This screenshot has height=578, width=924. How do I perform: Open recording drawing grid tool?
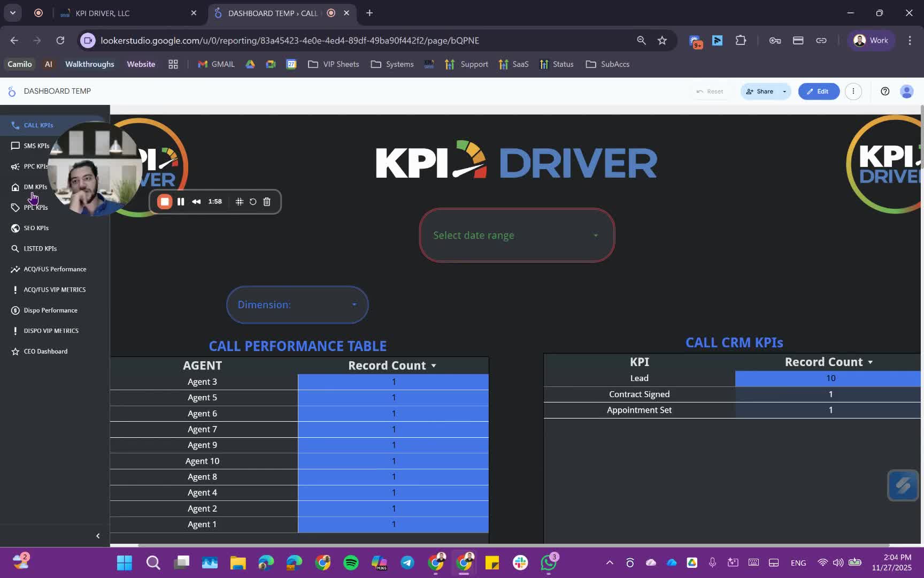pyautogui.click(x=240, y=202)
